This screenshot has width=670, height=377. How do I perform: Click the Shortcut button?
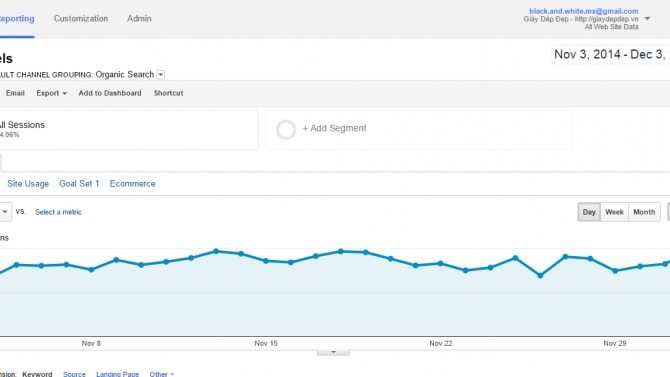point(168,93)
